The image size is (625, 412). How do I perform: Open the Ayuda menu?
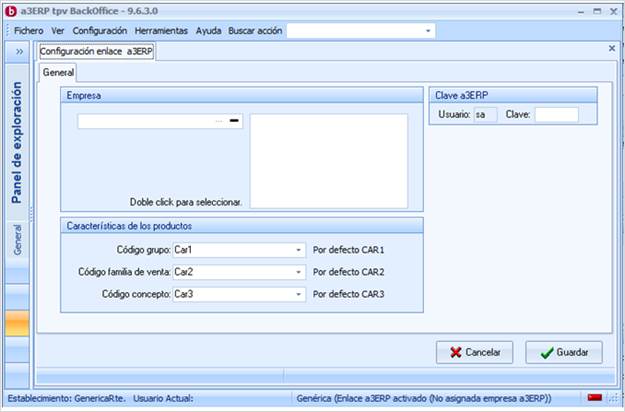pyautogui.click(x=208, y=31)
